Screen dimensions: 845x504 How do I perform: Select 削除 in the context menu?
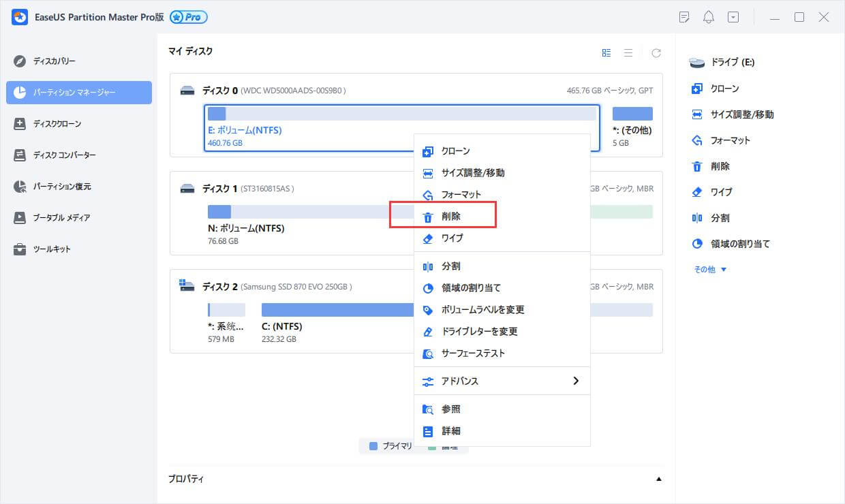pyautogui.click(x=450, y=217)
